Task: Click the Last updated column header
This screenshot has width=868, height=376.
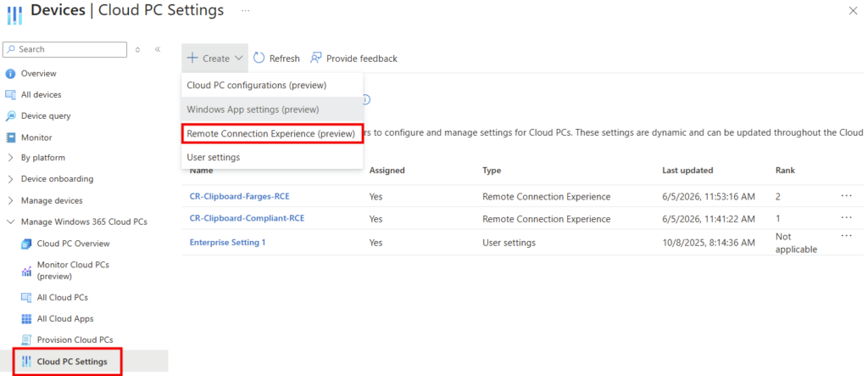Action: click(x=687, y=171)
